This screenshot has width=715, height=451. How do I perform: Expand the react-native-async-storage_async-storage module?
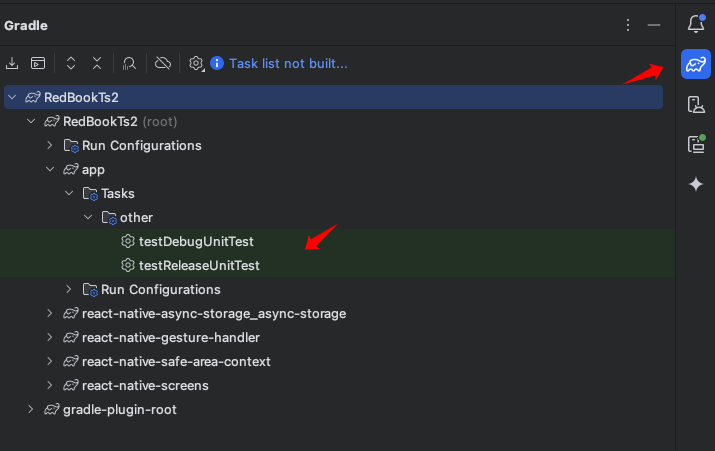(x=50, y=313)
